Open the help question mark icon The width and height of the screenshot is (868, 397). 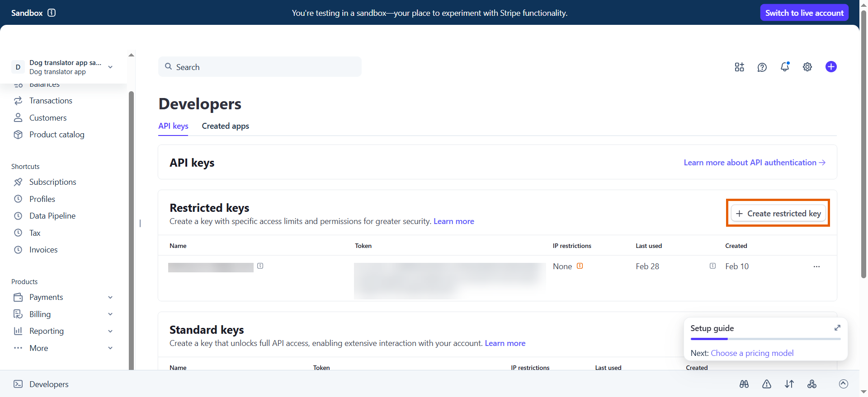[762, 67]
